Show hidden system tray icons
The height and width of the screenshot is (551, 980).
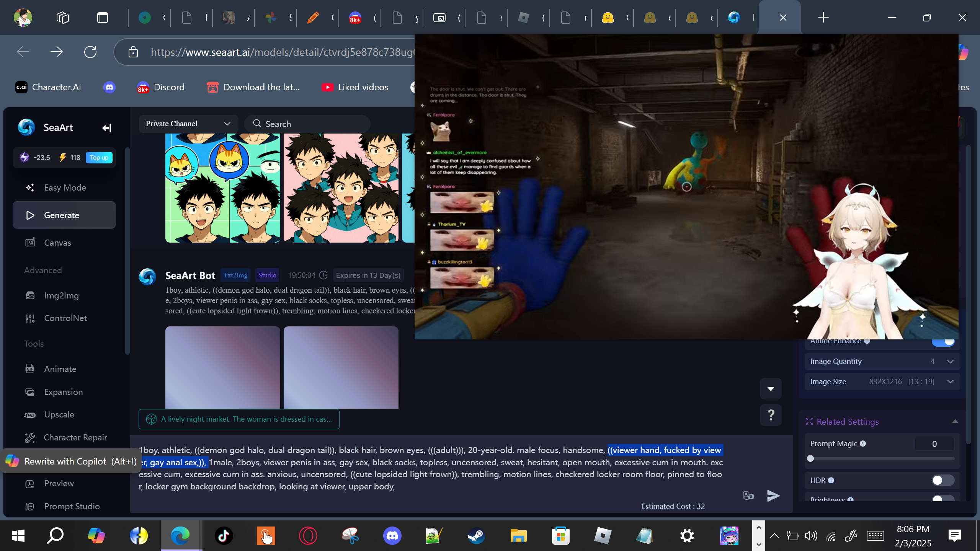pos(774,536)
